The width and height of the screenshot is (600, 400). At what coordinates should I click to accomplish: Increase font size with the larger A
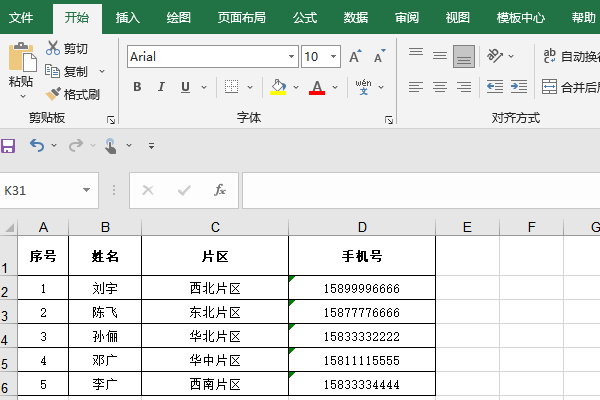coord(355,57)
